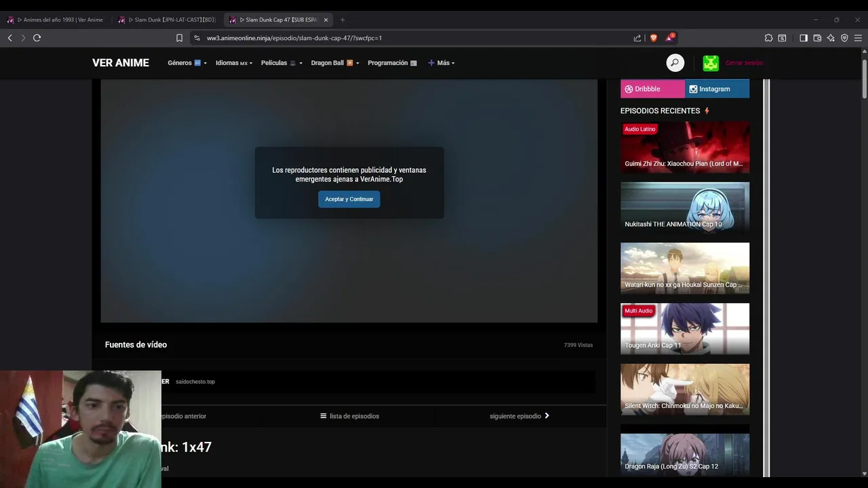
Task: Close the Slam Dunk Cap 47 tab
Action: pos(325,20)
